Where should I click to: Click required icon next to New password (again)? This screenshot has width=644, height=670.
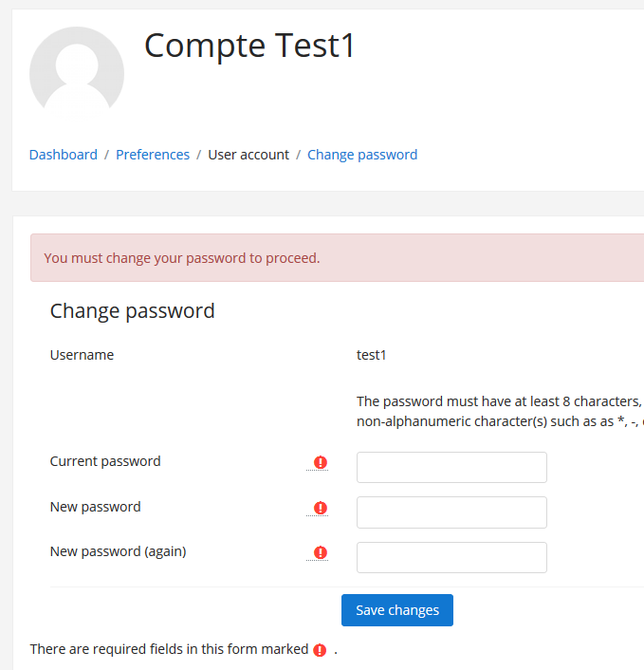[x=321, y=552]
